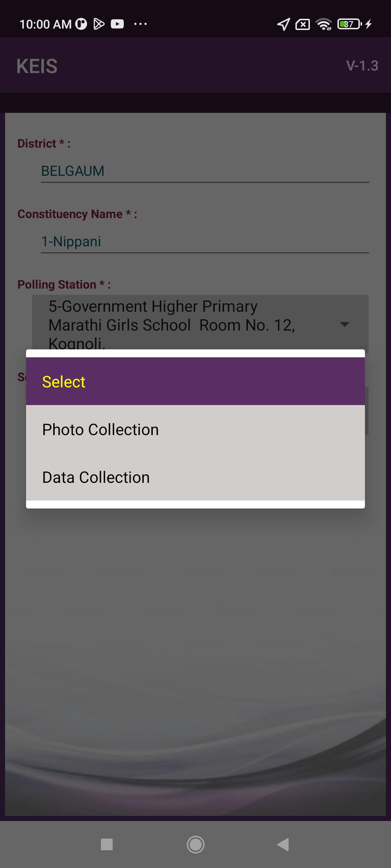Tap the V-1.3 version label
The height and width of the screenshot is (868, 391).
click(x=362, y=66)
